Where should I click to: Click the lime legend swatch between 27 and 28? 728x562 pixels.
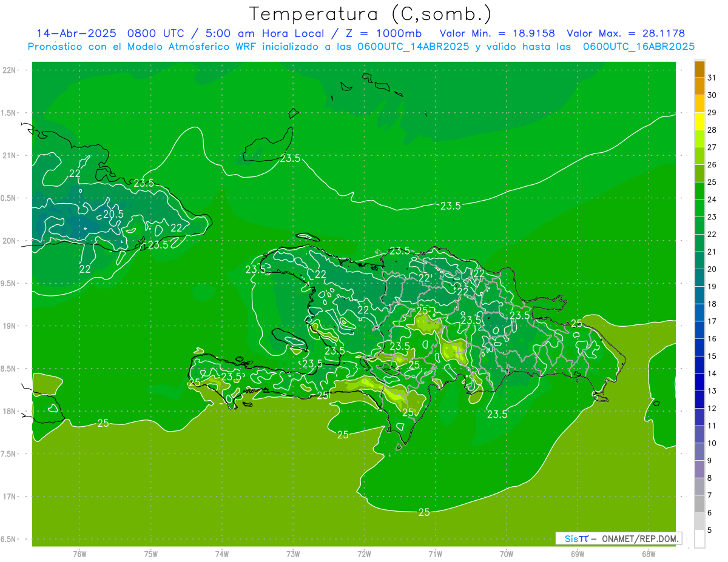coord(699,138)
